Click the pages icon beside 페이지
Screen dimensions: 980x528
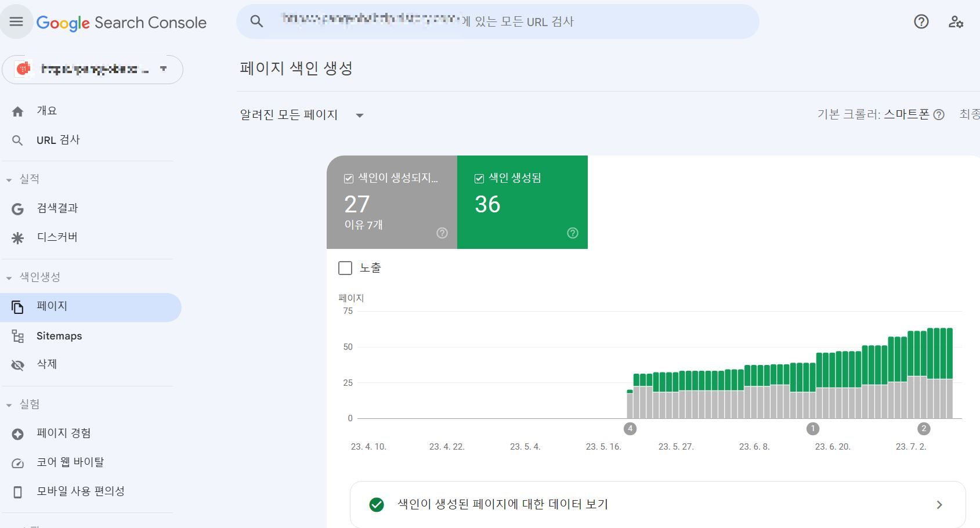(18, 307)
